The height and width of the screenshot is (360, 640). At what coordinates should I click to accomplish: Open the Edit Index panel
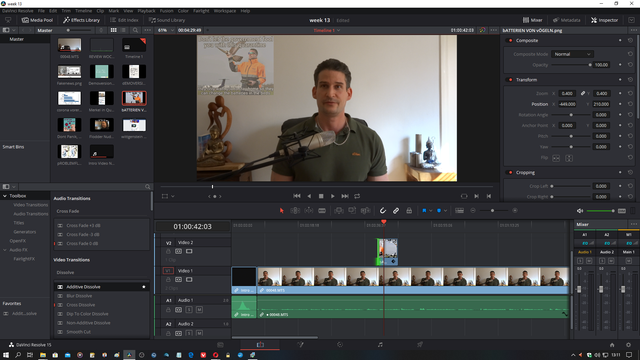tap(124, 20)
